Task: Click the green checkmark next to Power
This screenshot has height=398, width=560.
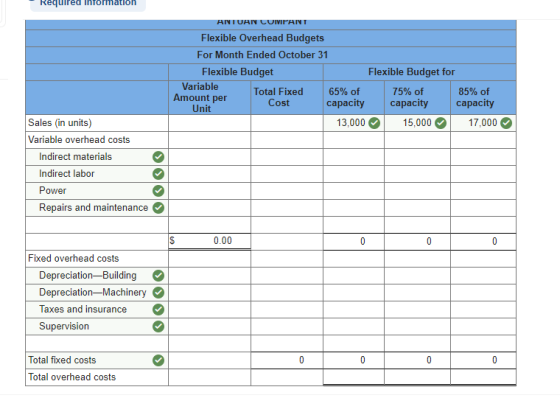Action: (x=159, y=191)
